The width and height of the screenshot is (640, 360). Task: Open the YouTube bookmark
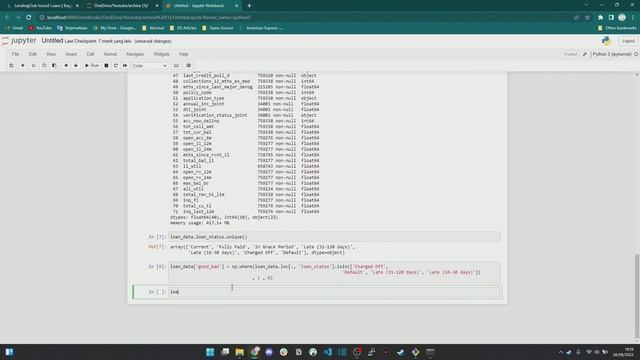(40, 28)
